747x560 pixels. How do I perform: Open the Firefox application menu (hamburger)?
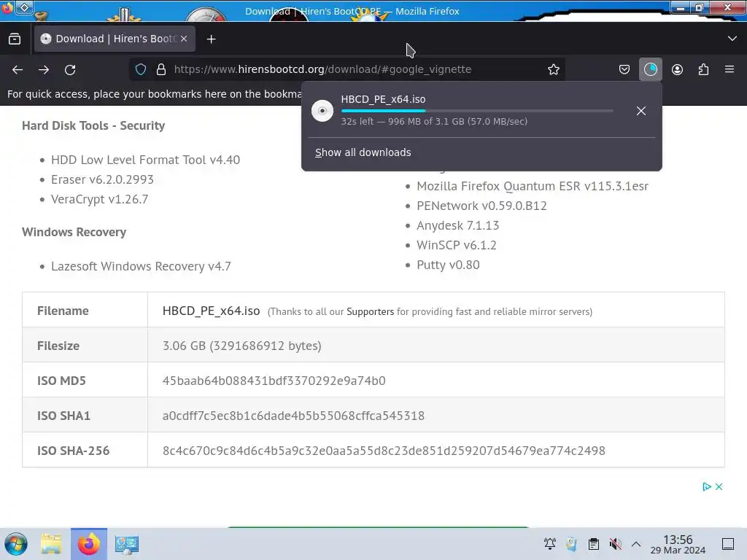pos(729,69)
